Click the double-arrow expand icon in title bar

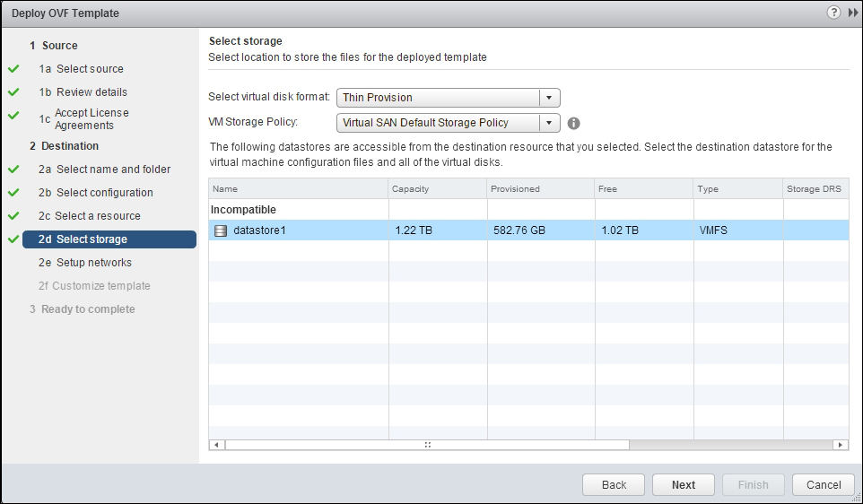click(854, 13)
